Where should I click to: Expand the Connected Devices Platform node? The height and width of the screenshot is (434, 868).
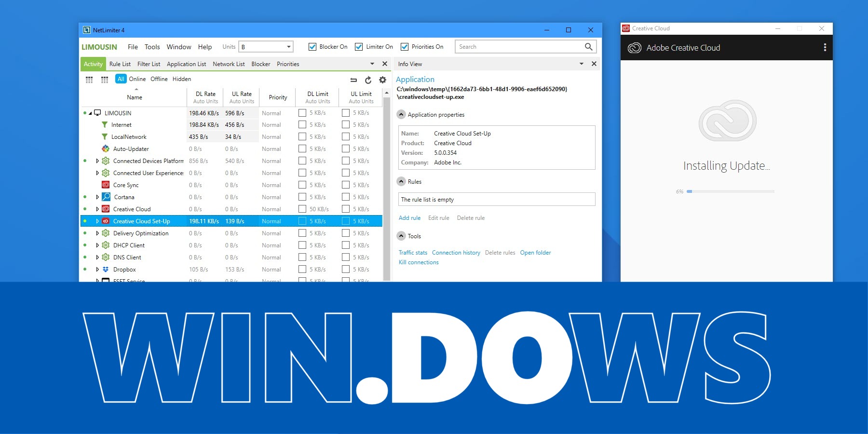(x=97, y=161)
